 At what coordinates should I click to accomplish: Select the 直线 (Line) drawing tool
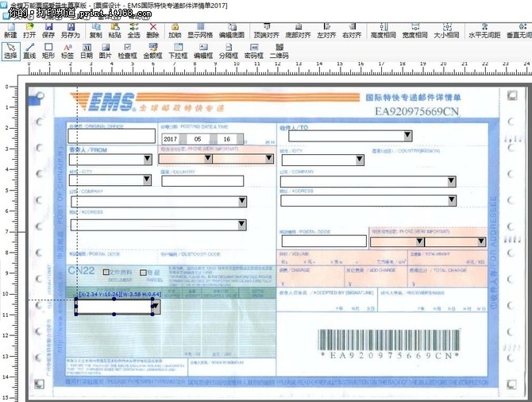click(x=29, y=51)
